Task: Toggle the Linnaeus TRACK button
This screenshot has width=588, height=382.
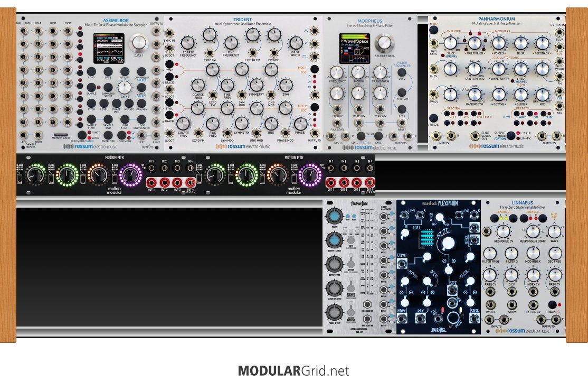Action: pyautogui.click(x=552, y=305)
